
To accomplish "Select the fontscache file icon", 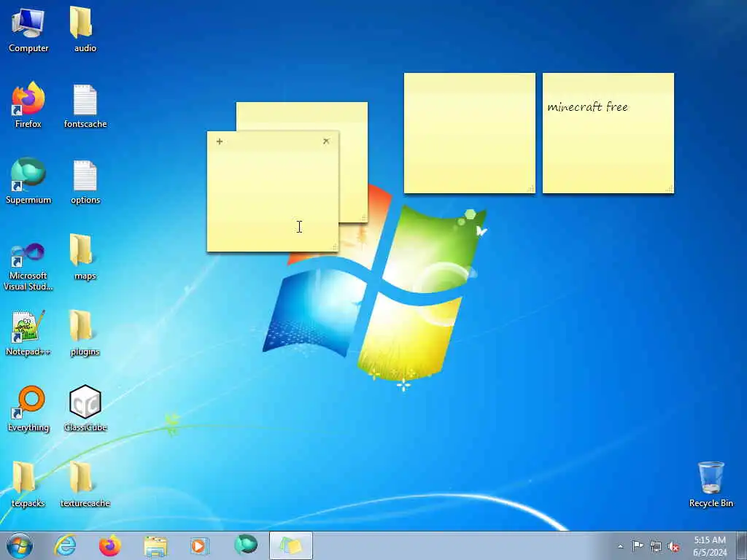I will click(85, 106).
